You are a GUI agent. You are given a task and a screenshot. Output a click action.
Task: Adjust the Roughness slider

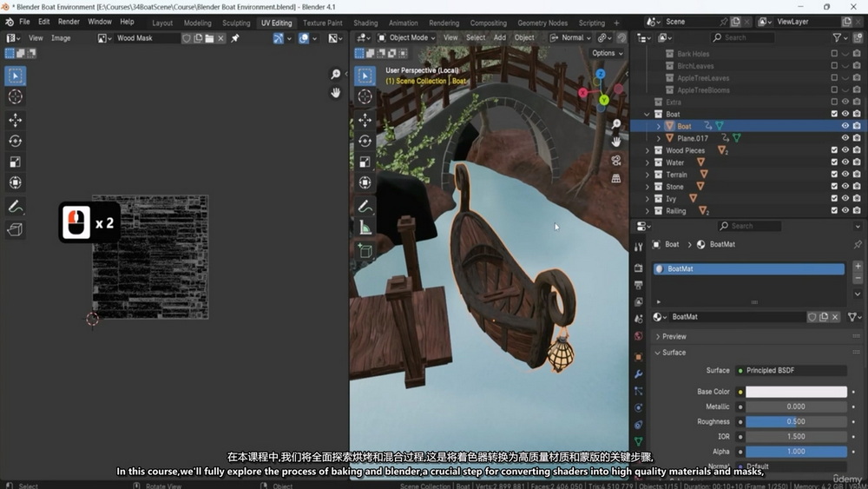point(796,421)
